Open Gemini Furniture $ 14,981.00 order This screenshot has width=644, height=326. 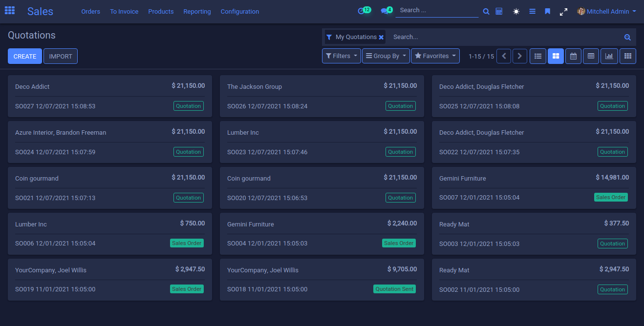[x=534, y=188]
